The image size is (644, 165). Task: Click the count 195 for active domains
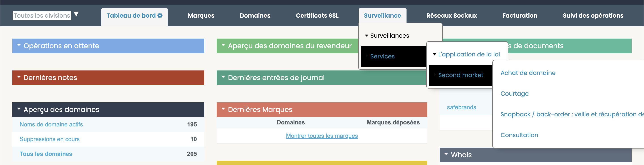pos(192,124)
